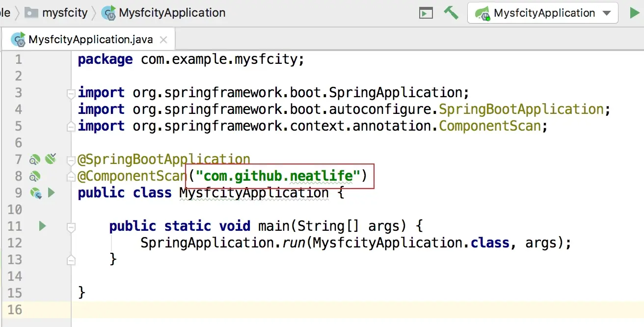Place the cursor in empty line 16
644x327 pixels.
(357, 310)
